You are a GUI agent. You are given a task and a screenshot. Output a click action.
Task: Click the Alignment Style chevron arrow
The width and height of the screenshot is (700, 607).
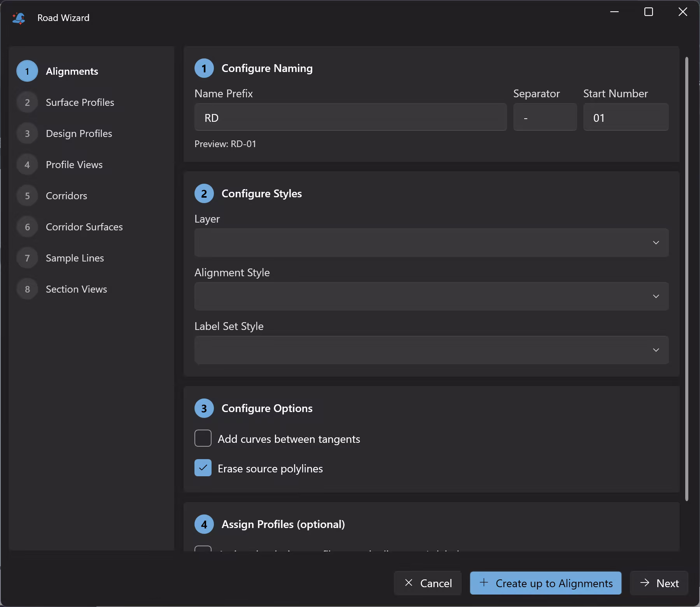coord(656,296)
